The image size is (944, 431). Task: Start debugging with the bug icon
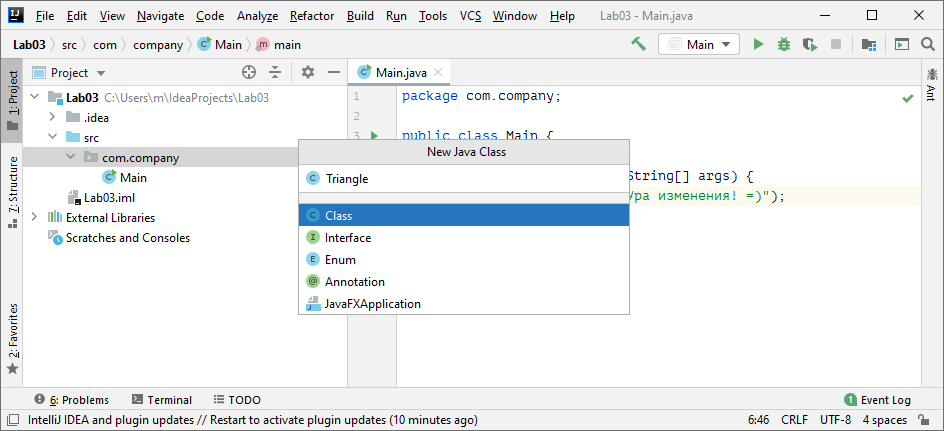[783, 45]
